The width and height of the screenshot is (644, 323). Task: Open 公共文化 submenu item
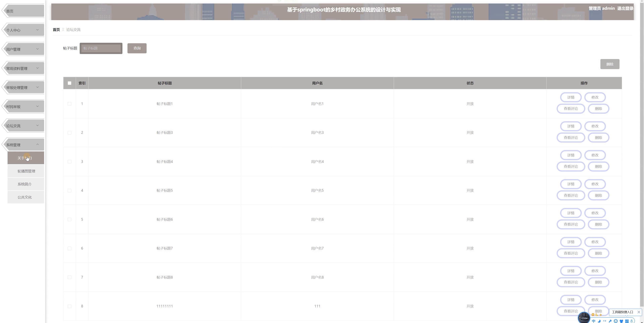click(26, 197)
